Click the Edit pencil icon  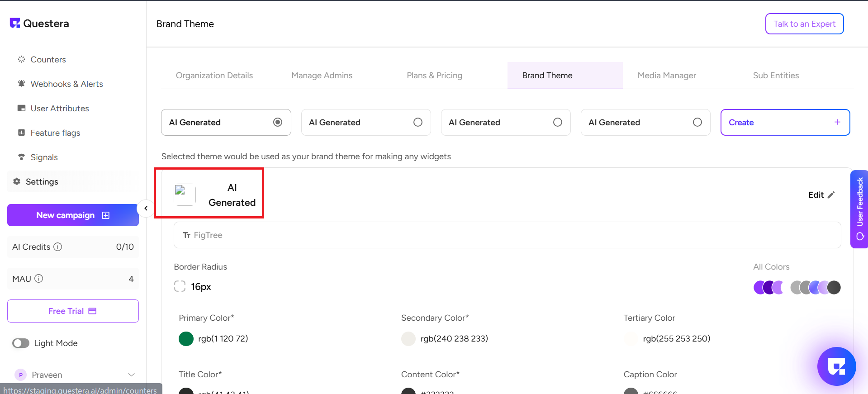click(831, 195)
